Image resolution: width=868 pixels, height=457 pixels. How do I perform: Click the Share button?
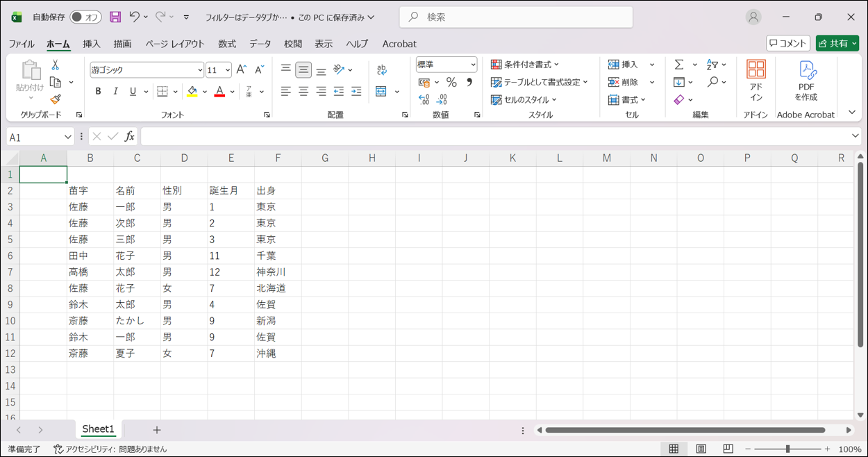pos(837,43)
